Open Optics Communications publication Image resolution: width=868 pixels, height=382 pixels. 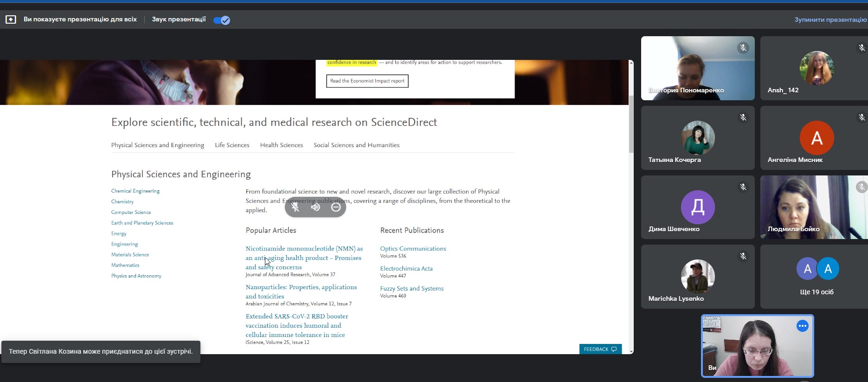click(x=413, y=249)
